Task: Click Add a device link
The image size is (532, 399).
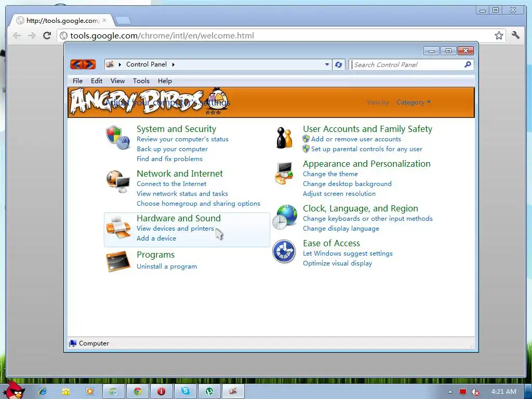Action: click(156, 238)
